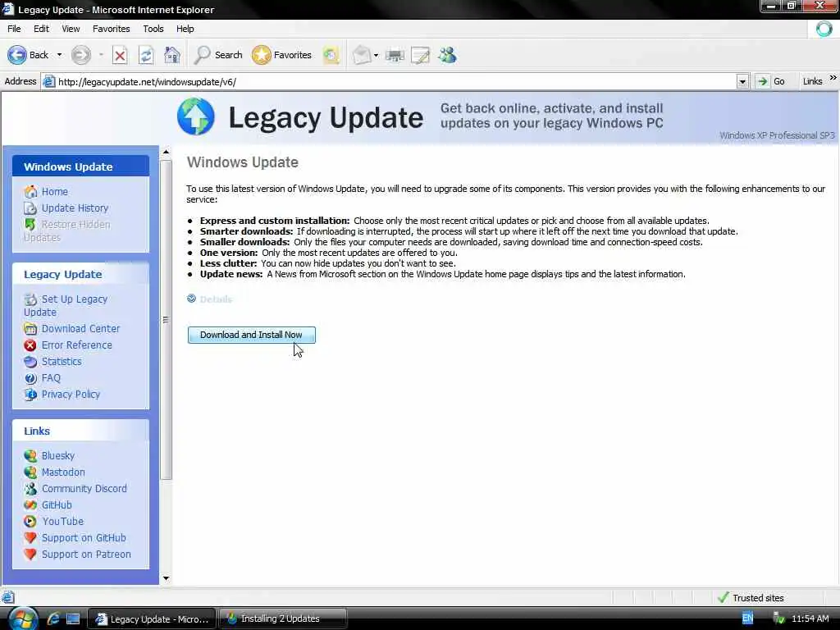The image size is (840, 630).
Task: Click the FAQ question mark icon
Action: point(30,378)
